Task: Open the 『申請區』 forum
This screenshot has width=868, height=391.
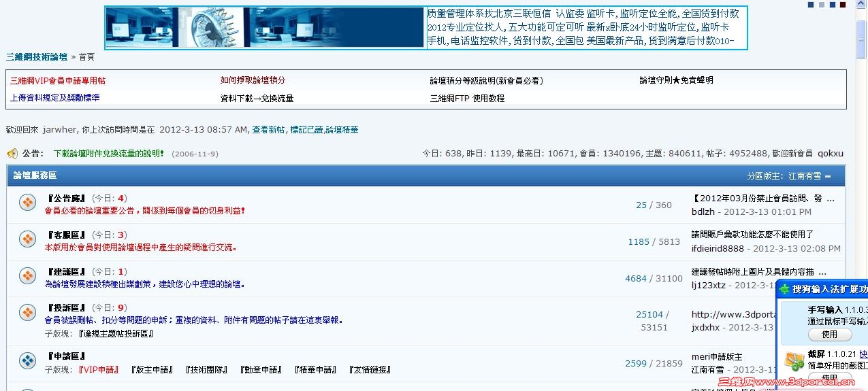Action: point(66,356)
